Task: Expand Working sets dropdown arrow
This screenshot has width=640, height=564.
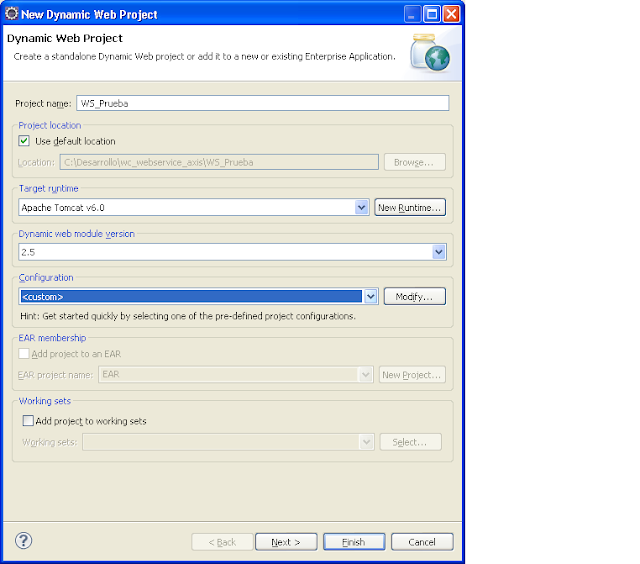Action: [367, 442]
